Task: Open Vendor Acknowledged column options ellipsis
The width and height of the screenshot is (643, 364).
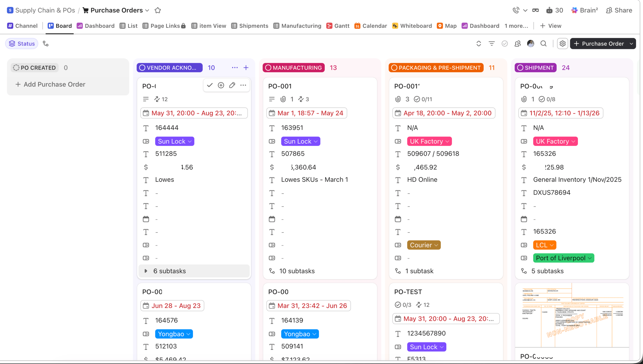Action: (235, 68)
